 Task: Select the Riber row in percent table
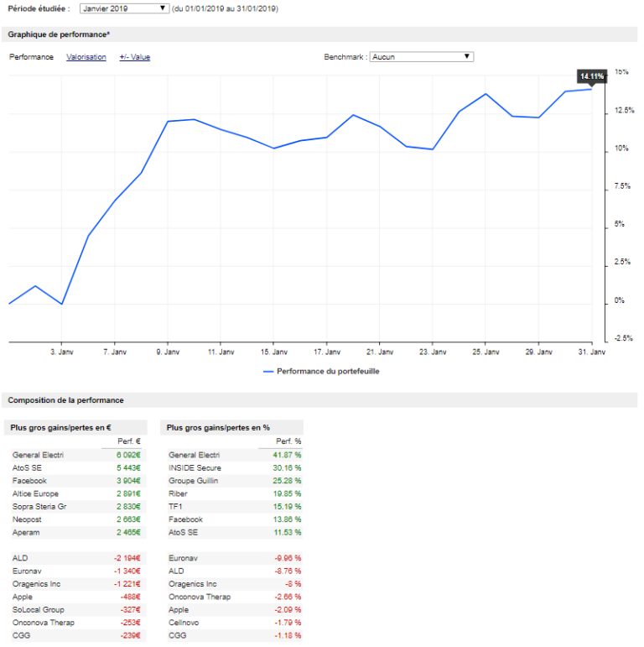coord(178,493)
